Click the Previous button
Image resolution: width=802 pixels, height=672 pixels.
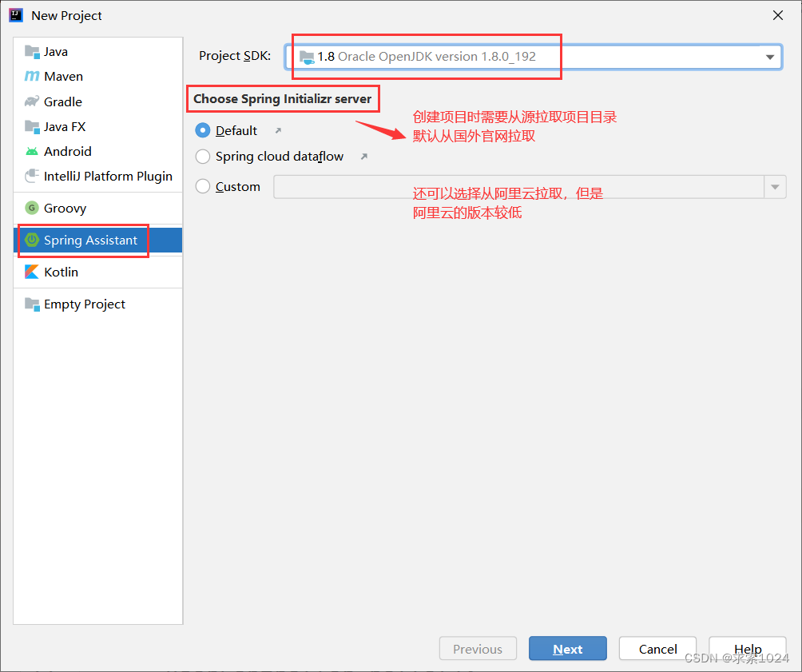[478, 649]
